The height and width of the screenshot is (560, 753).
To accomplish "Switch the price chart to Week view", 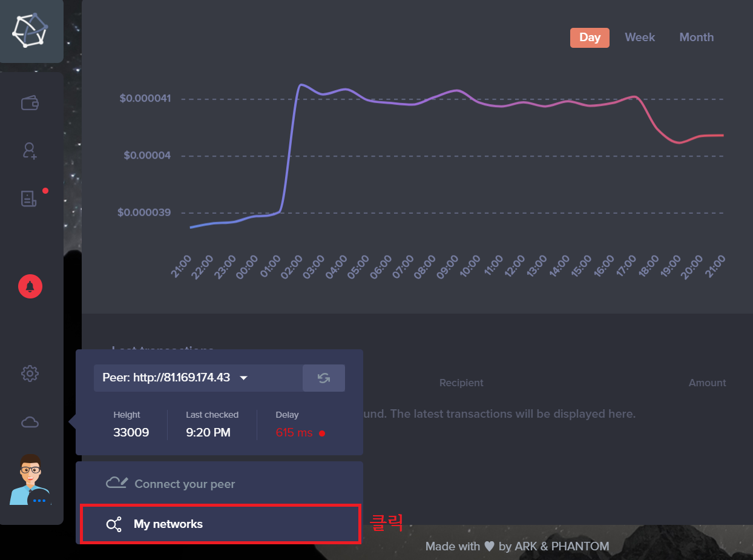I will (640, 37).
